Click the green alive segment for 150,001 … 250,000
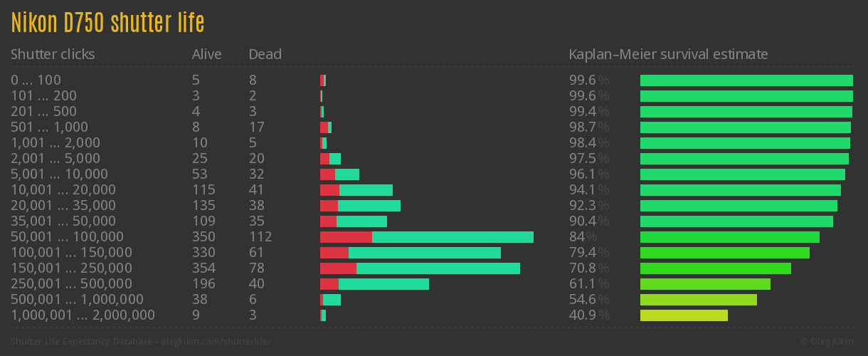This screenshot has height=356, width=868. pos(438,268)
